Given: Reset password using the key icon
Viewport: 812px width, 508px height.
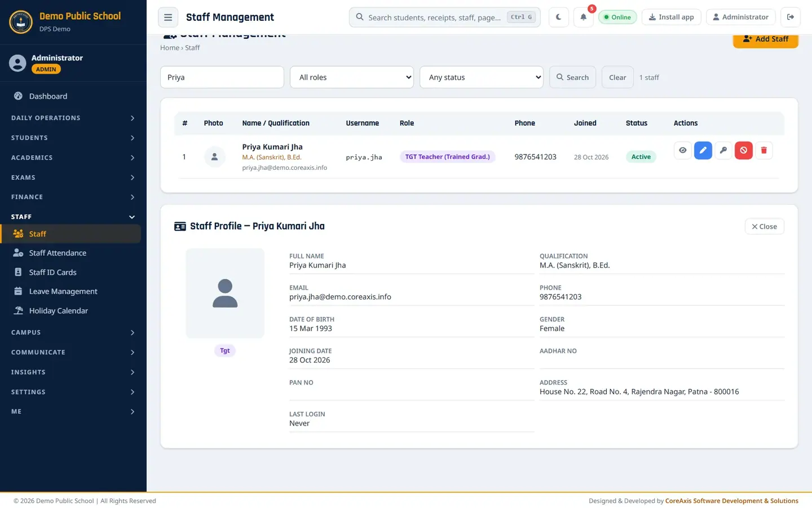Looking at the screenshot, I should pos(723,150).
